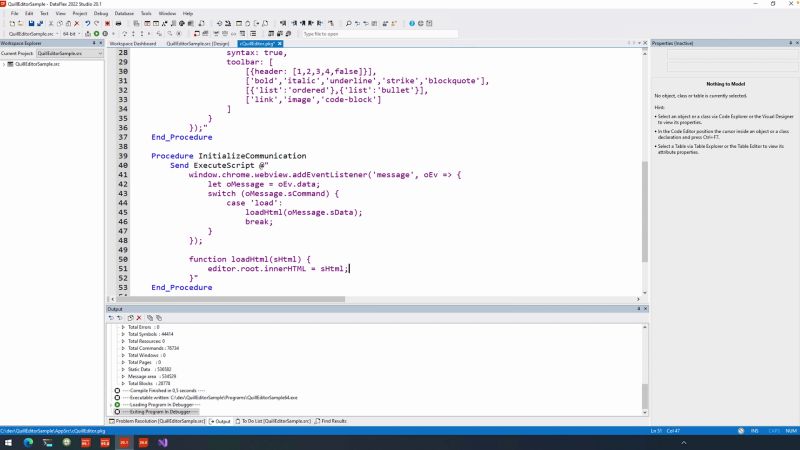The height and width of the screenshot is (450, 800).
Task: Expand the Total Symbols output row
Action: click(123, 334)
